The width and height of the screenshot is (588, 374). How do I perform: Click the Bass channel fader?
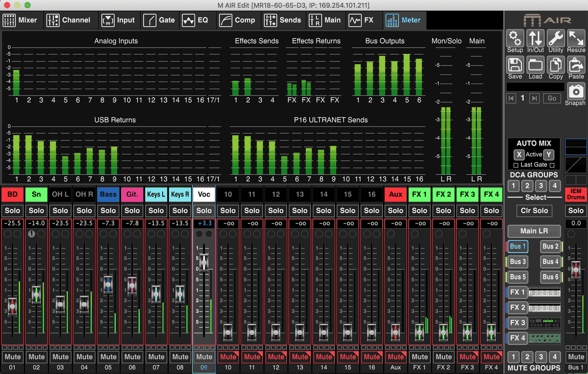click(108, 285)
